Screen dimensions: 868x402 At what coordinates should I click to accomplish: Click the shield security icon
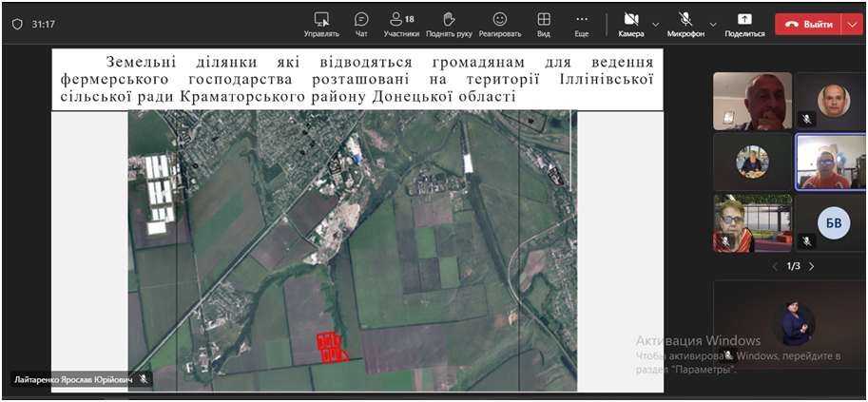[17, 24]
